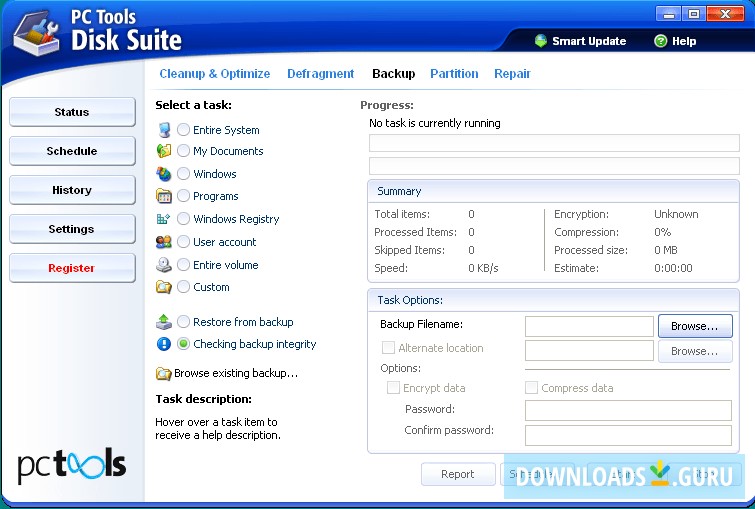Click the Restore from backup icon

point(164,322)
